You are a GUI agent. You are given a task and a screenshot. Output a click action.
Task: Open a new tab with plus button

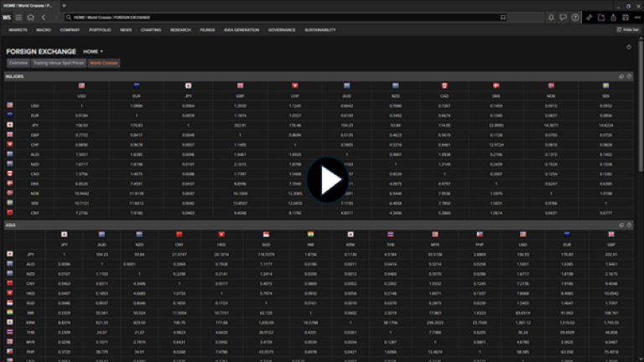64,5
